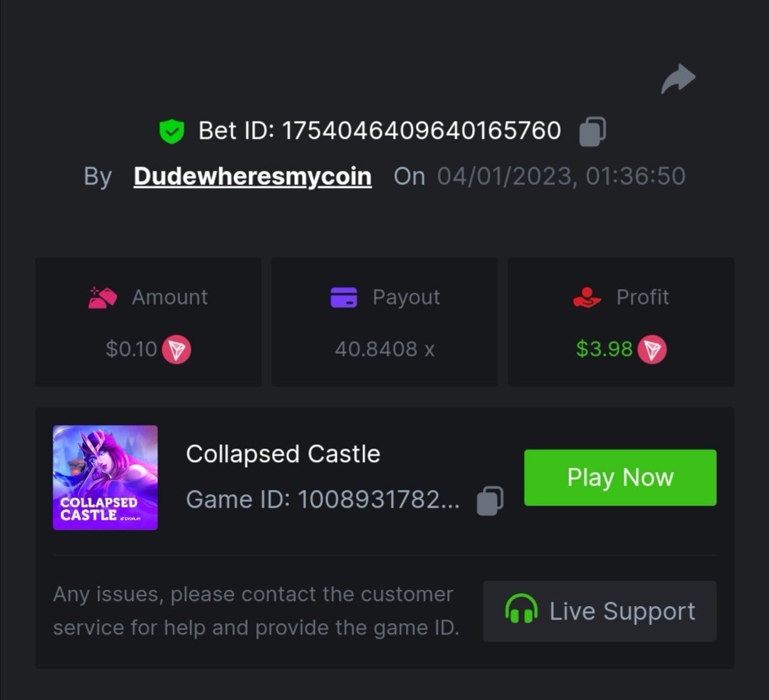Screen dimensions: 769x700
Task: Click the 40.8408 x payout value
Action: tap(384, 350)
